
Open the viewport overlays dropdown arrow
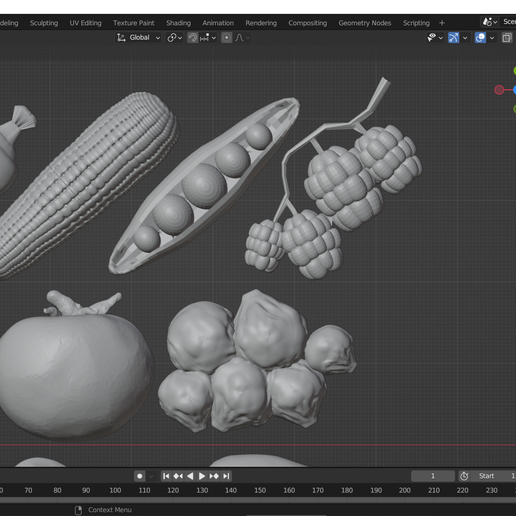pyautogui.click(x=492, y=38)
